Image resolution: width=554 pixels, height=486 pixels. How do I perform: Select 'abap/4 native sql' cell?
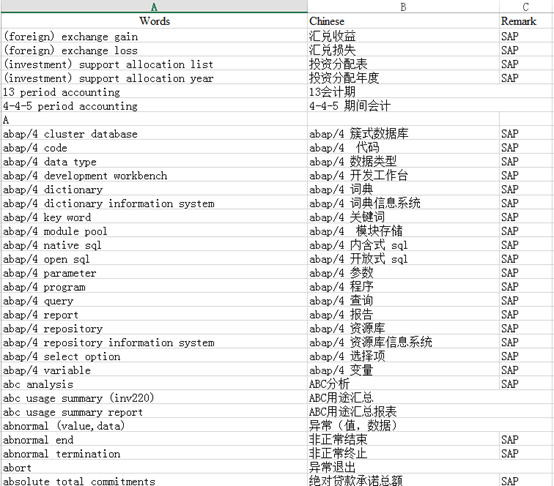[154, 245]
